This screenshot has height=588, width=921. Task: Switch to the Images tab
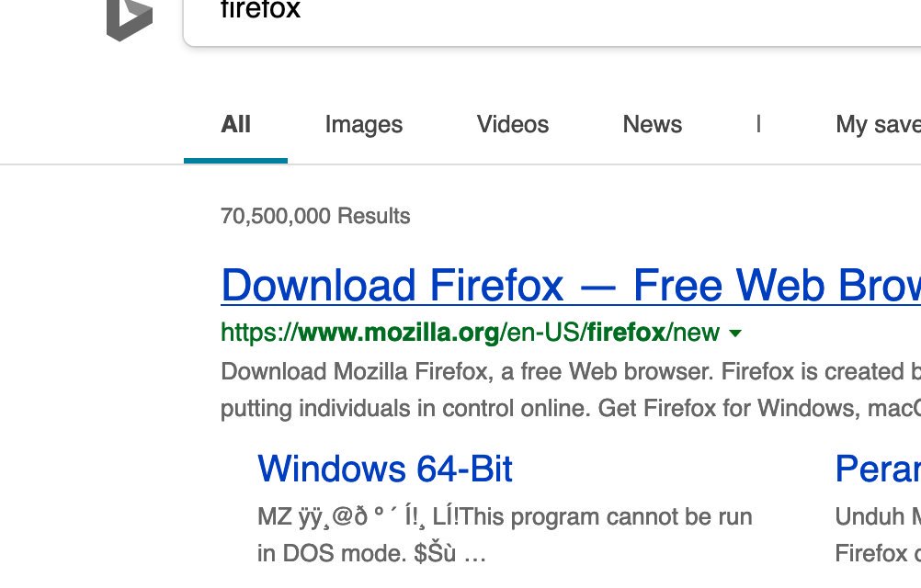tap(364, 125)
